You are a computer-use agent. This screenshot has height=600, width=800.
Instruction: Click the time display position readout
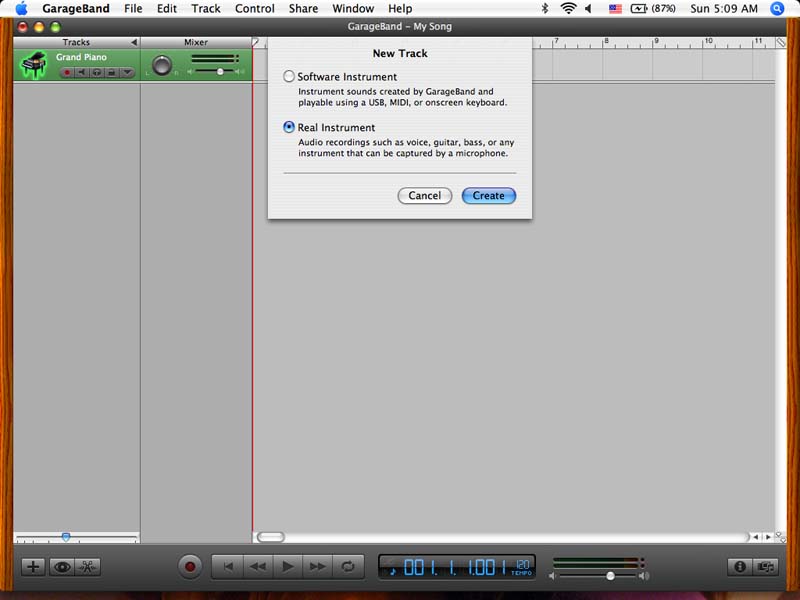pyautogui.click(x=454, y=567)
